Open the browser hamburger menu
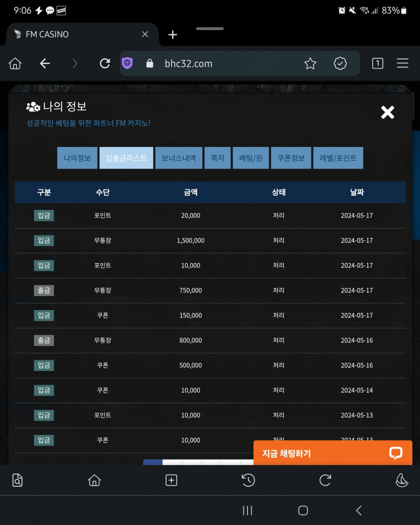The image size is (420, 525). 402,63
